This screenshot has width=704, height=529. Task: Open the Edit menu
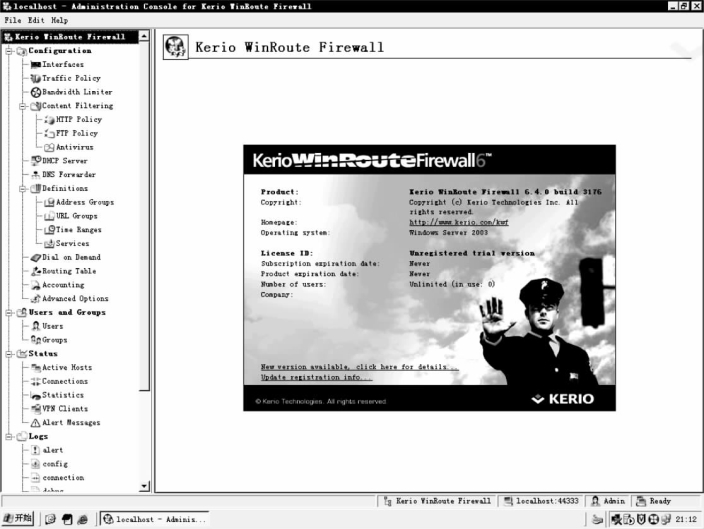click(x=36, y=20)
